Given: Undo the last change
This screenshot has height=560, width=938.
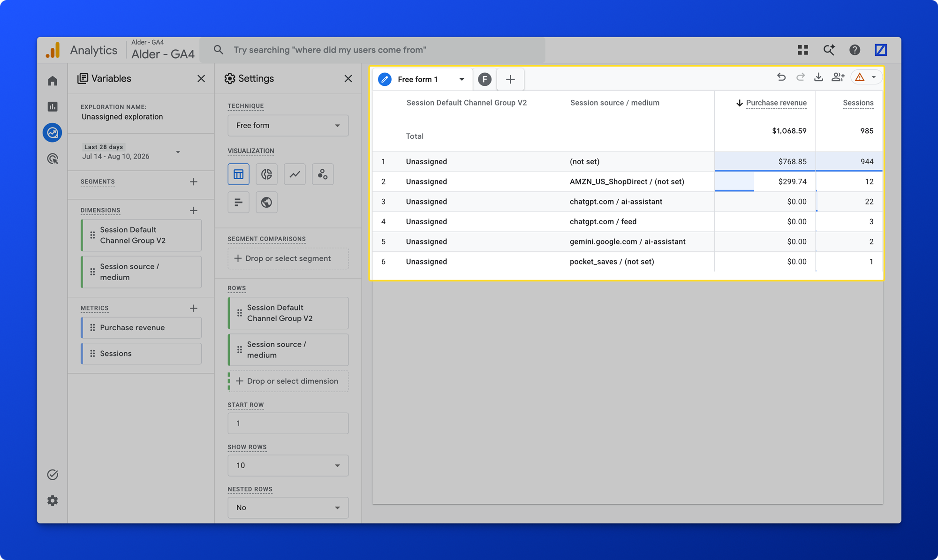Looking at the screenshot, I should tap(781, 77).
